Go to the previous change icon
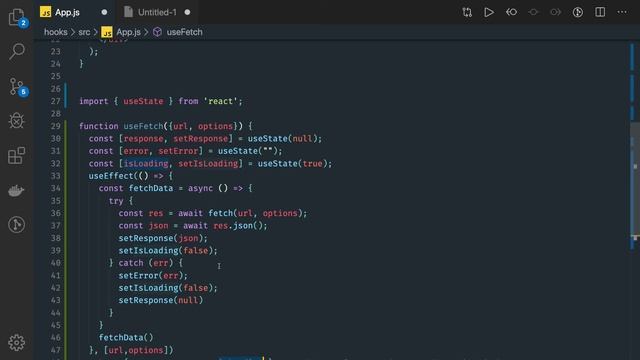 click(511, 12)
